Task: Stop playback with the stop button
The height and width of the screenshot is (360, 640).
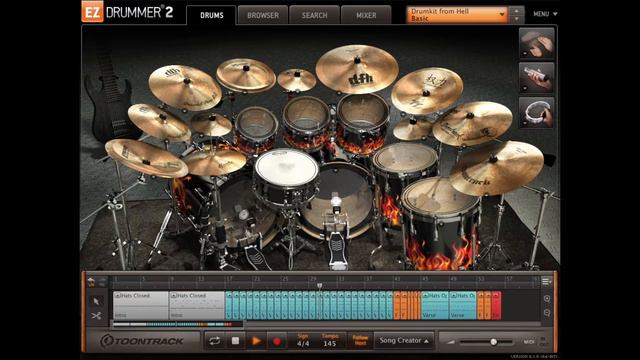Action: (x=235, y=341)
